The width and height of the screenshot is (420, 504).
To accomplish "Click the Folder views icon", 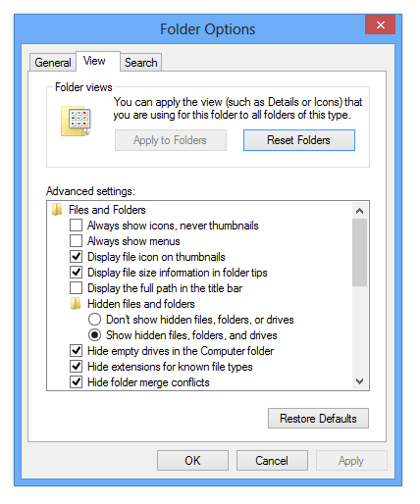I will click(76, 121).
